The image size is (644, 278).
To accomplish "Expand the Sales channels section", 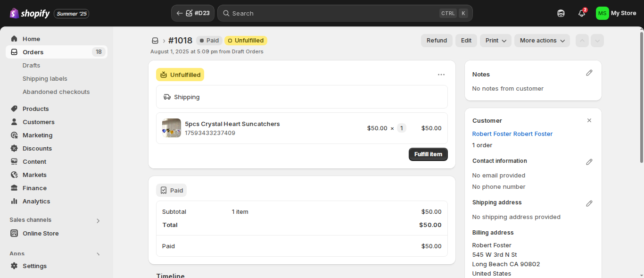I will tap(98, 220).
